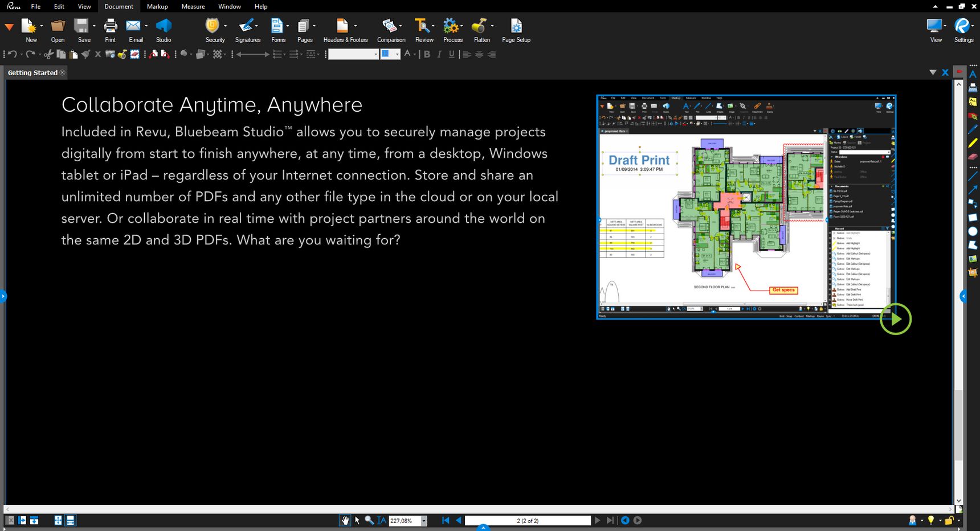980x531 pixels.
Task: Select the Arrow markup tool
Action: click(973, 189)
